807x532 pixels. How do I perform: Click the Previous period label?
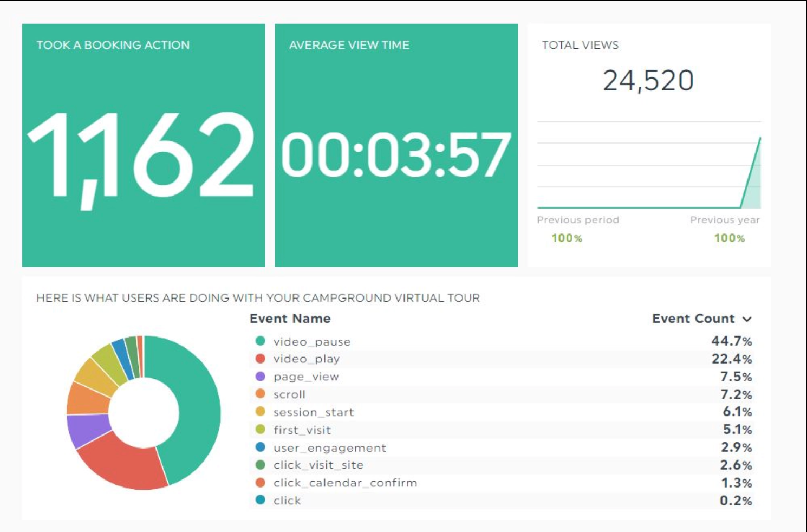pyautogui.click(x=578, y=220)
